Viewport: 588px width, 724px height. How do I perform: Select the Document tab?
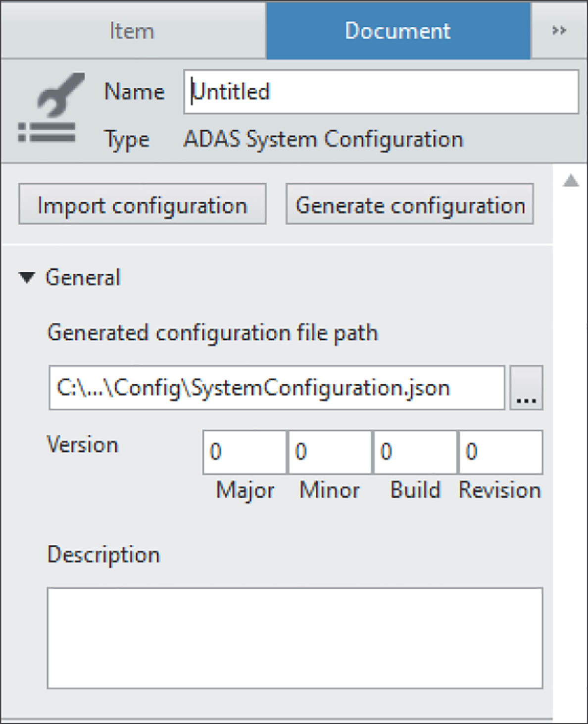point(398,31)
